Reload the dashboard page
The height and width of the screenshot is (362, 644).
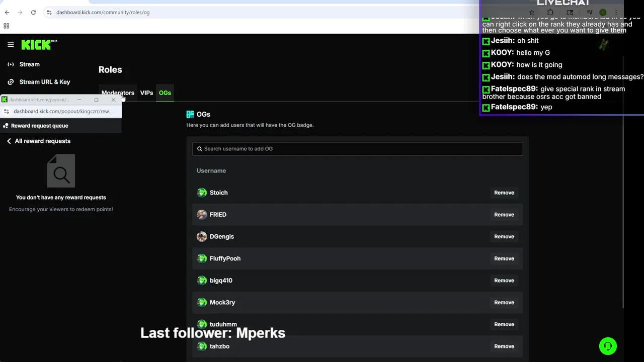[33, 12]
